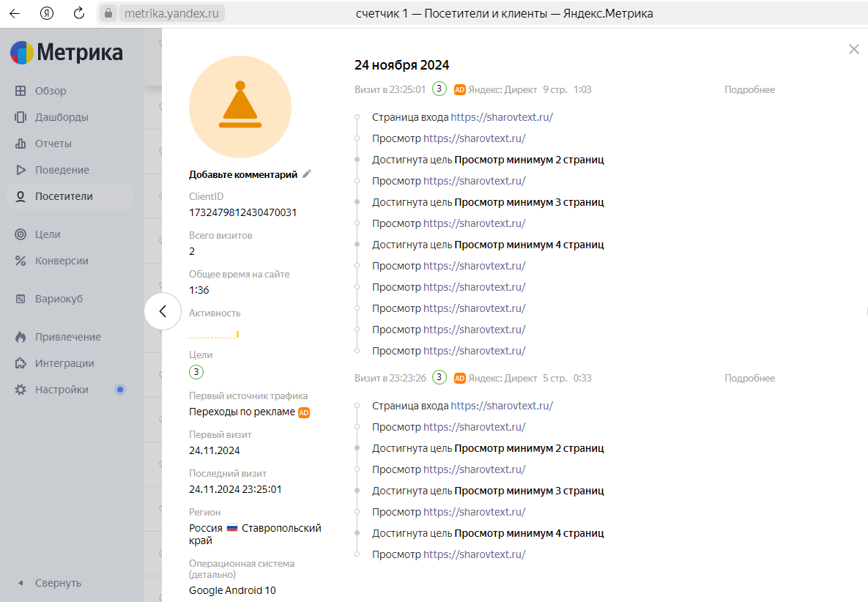Collapse sidebar with Свернуть
This screenshot has height=602, width=868.
pos(58,583)
